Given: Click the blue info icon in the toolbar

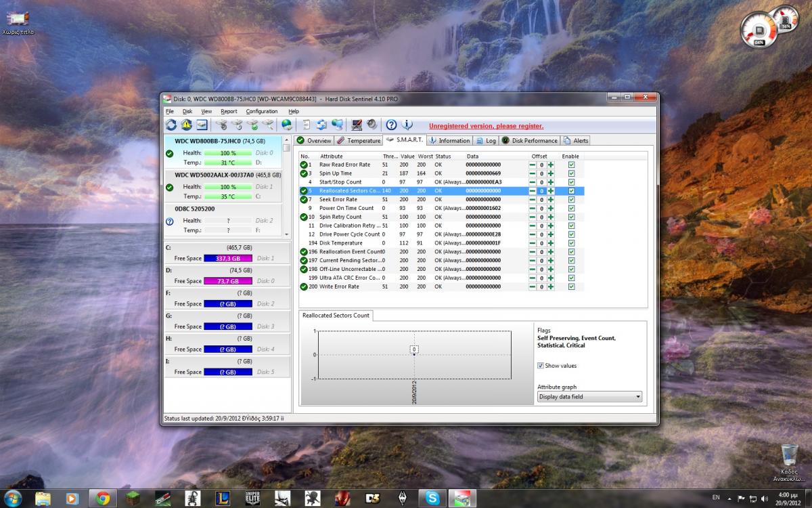Looking at the screenshot, I should point(407,125).
